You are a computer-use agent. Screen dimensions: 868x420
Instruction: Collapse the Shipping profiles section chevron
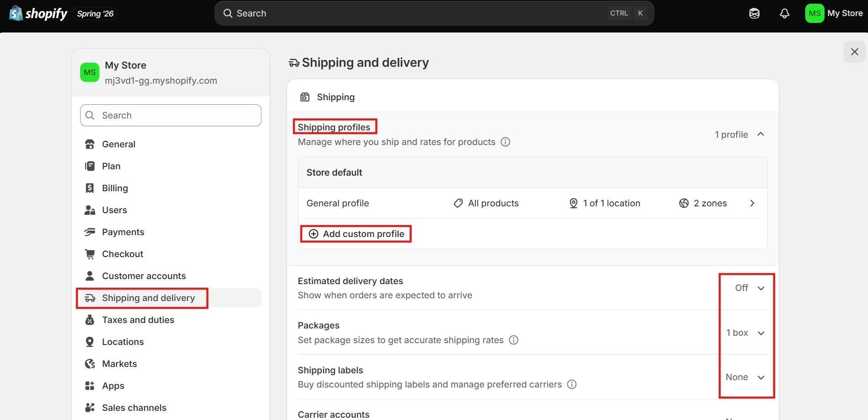coord(760,134)
